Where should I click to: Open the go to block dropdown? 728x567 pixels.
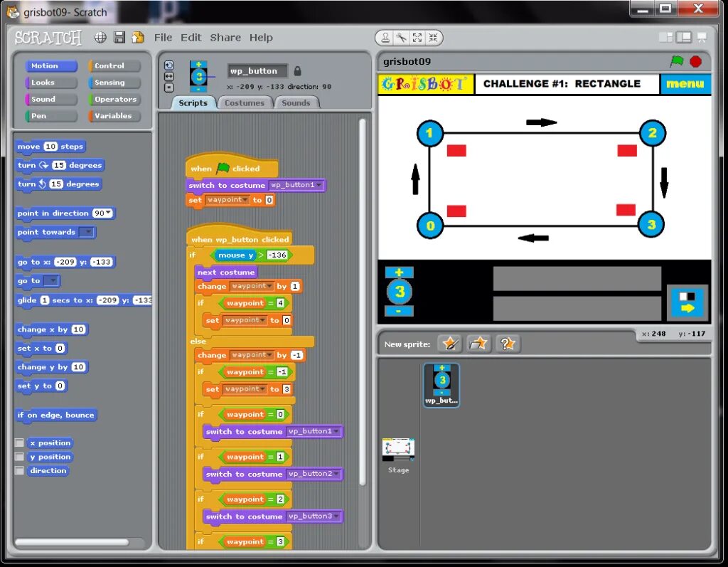51,281
